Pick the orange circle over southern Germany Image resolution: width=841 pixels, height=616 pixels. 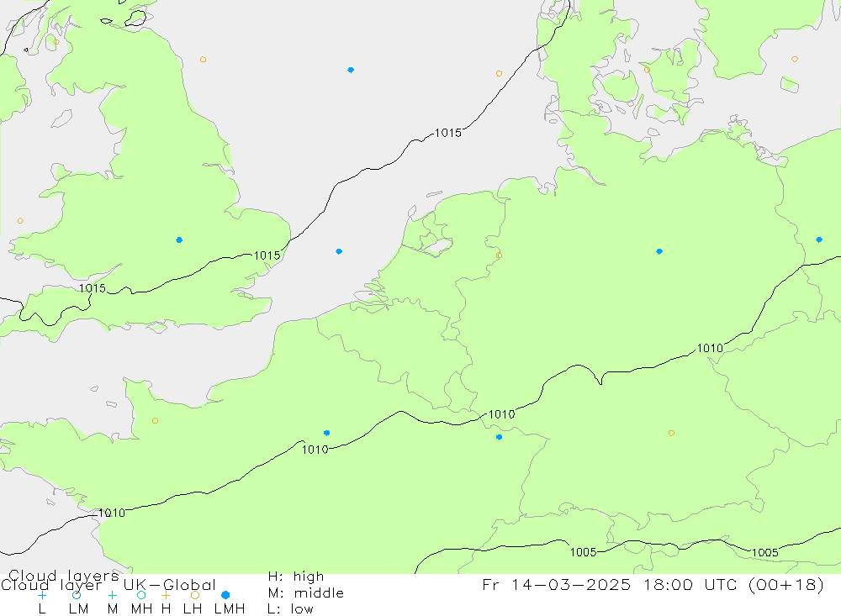coord(671,433)
